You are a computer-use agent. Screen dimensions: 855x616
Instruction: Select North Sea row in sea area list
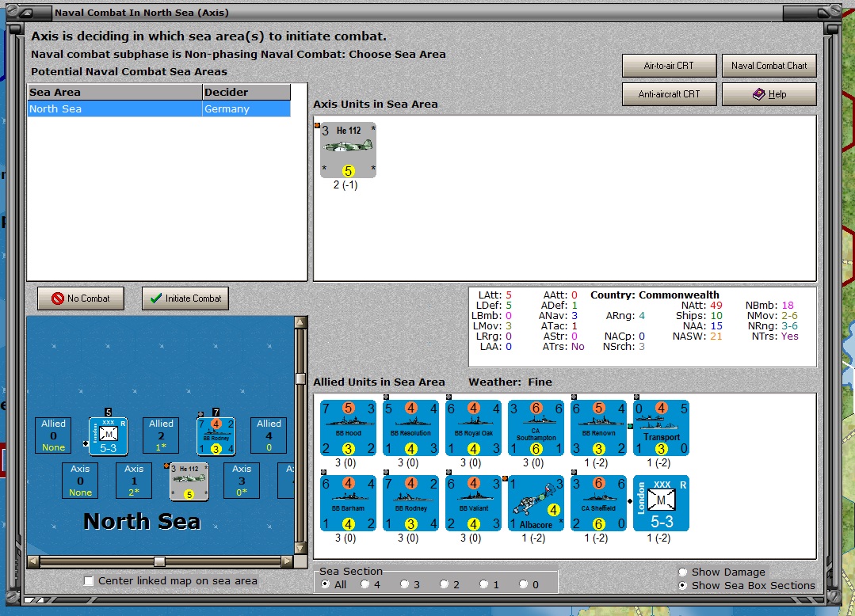[159, 109]
